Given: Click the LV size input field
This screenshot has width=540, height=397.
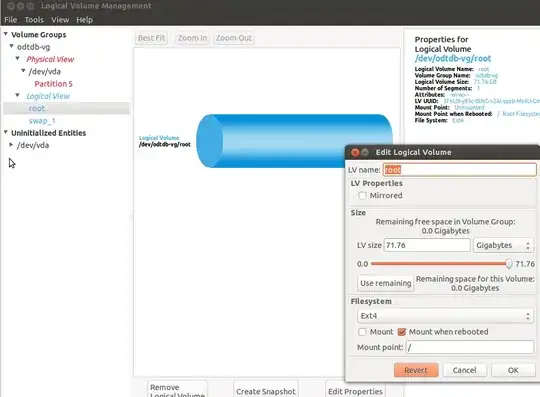Looking at the screenshot, I should [x=427, y=245].
